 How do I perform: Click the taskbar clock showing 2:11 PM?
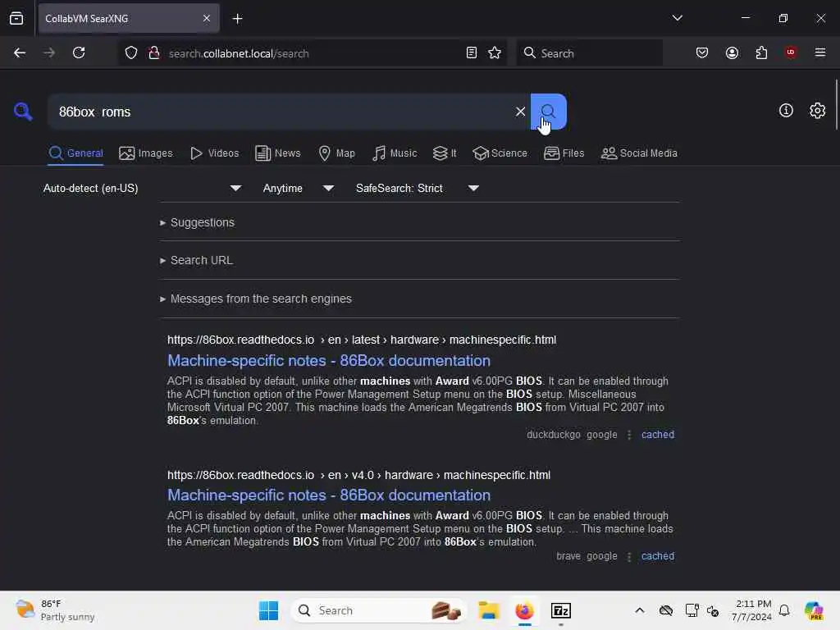(751, 610)
